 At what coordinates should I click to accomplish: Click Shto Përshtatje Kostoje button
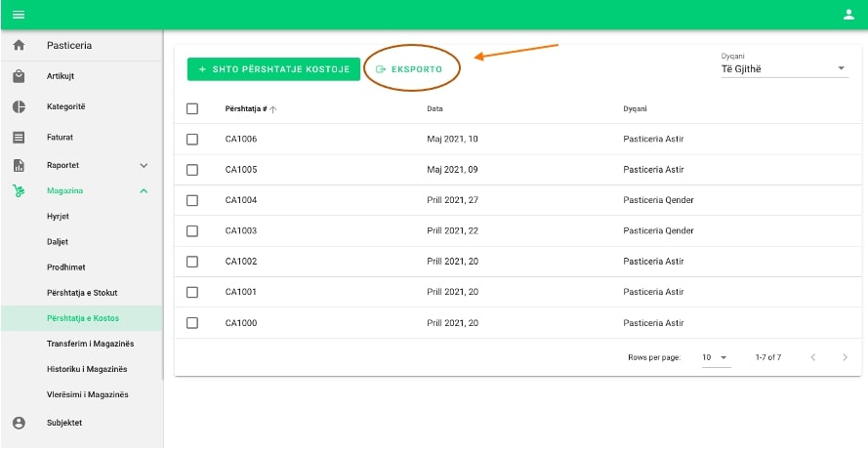pos(273,69)
